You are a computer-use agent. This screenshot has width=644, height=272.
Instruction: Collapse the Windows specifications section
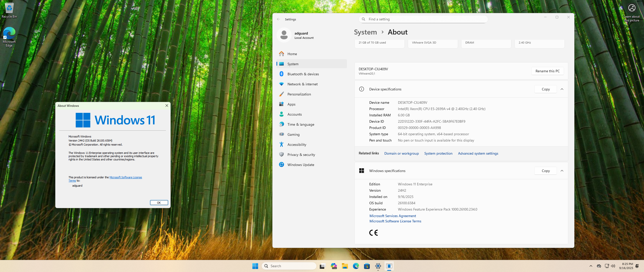[562, 171]
